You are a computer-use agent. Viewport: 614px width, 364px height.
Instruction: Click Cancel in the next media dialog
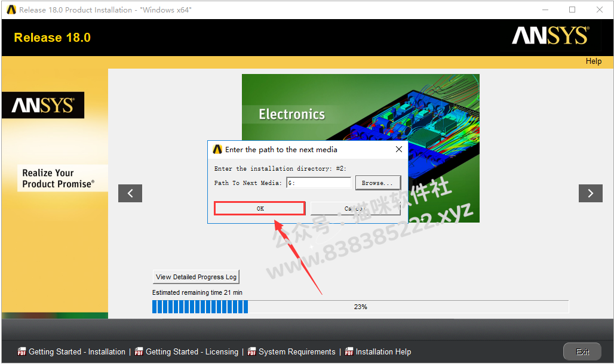tap(355, 209)
